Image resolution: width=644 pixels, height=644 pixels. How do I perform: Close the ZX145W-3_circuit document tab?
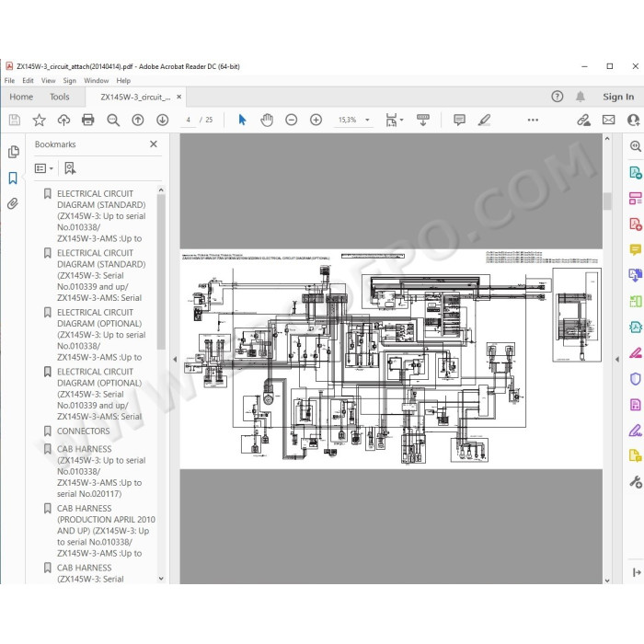179,97
